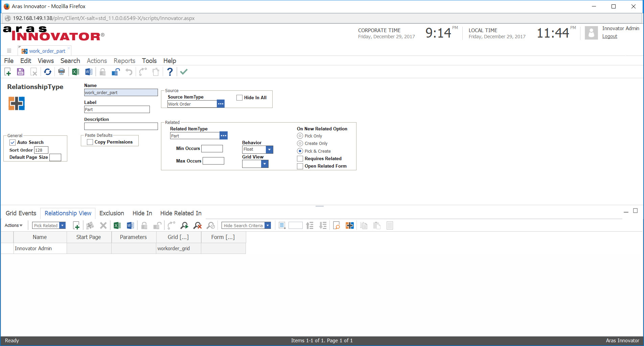Viewport: 644px width, 346px height.
Task: Click the blue Unlock padlock icon
Action: (x=116, y=72)
